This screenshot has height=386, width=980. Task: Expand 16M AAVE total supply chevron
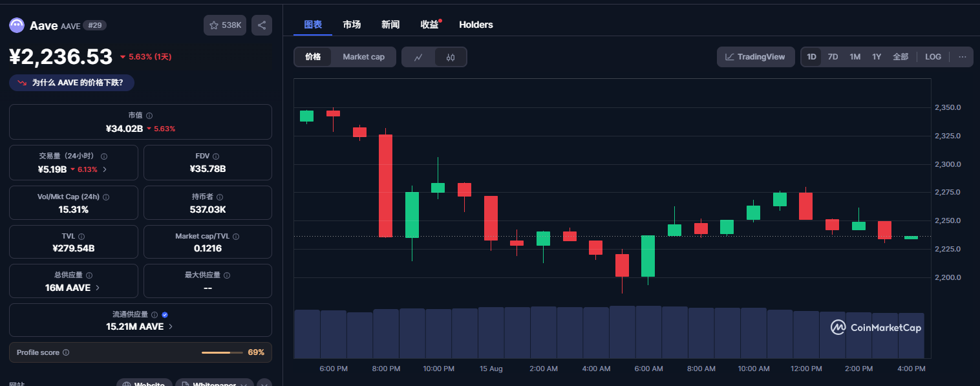pos(98,288)
